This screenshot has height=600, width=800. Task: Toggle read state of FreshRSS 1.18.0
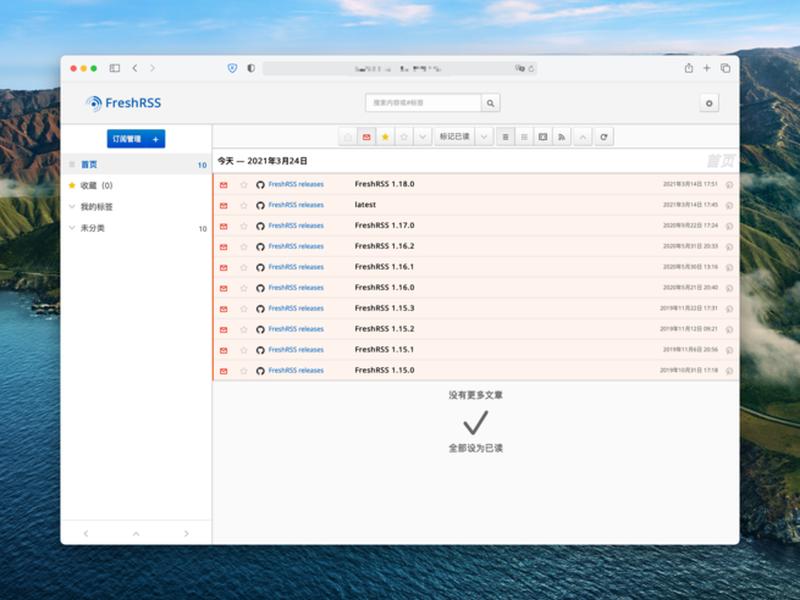(223, 185)
